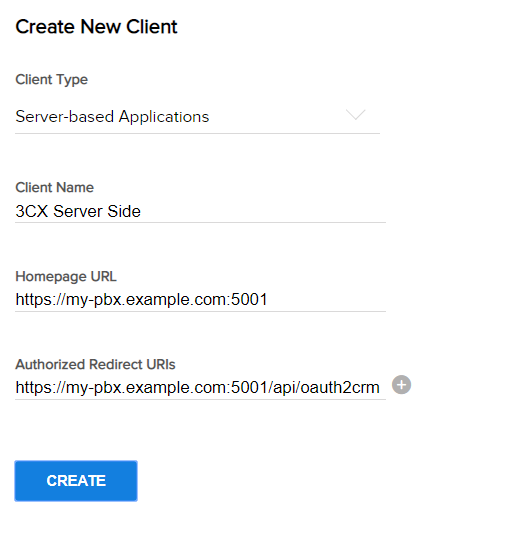This screenshot has width=509, height=542.
Task: Select the word 'Applications' in Client Type
Action: tap(164, 117)
